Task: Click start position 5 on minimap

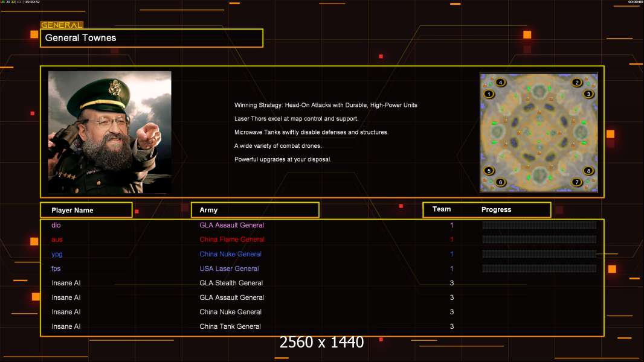Action: coord(489,171)
